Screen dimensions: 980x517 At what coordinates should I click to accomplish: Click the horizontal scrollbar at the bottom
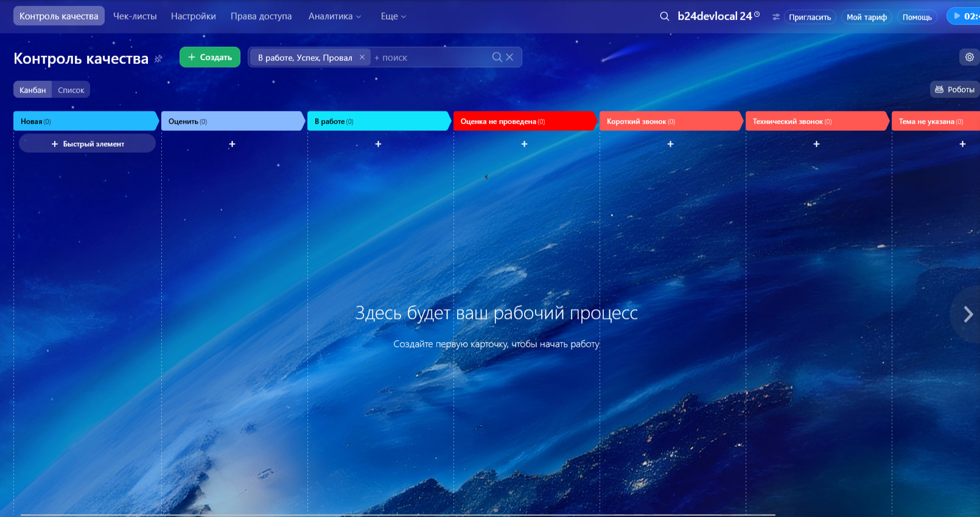pos(398,515)
